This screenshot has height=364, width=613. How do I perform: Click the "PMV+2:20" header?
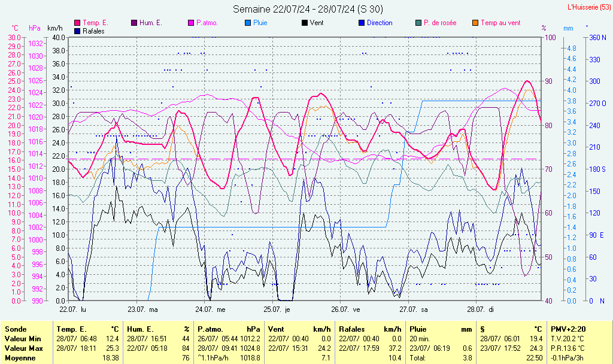568,329
